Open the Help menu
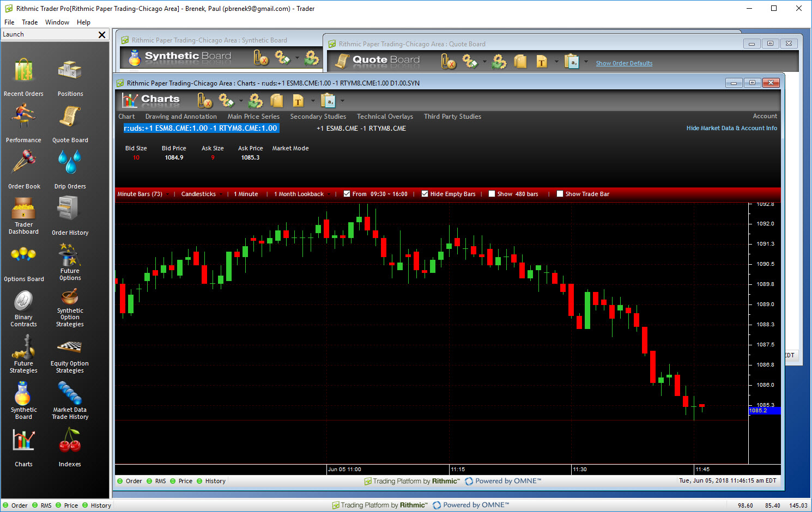The height and width of the screenshot is (512, 812). click(x=83, y=22)
